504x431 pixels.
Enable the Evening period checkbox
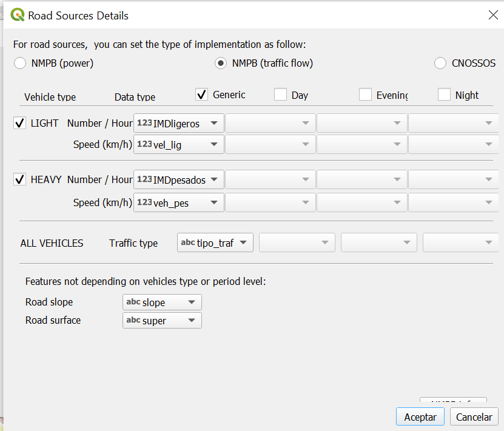click(x=365, y=95)
